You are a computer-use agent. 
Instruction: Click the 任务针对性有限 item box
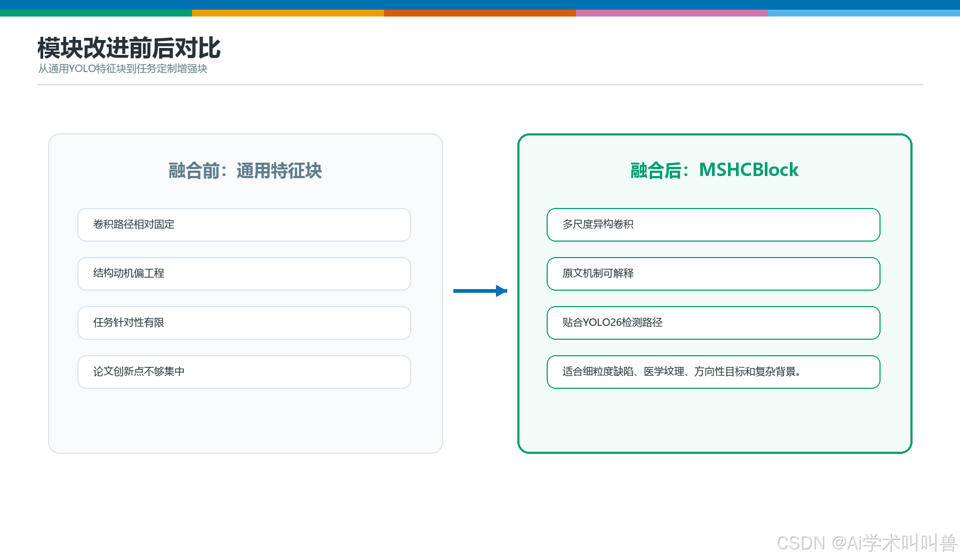tap(244, 323)
